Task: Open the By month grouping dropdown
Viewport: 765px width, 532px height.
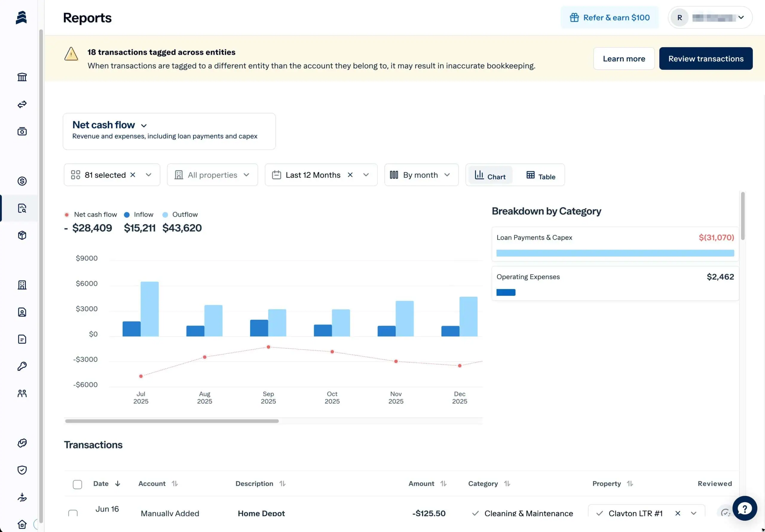Action: [421, 175]
